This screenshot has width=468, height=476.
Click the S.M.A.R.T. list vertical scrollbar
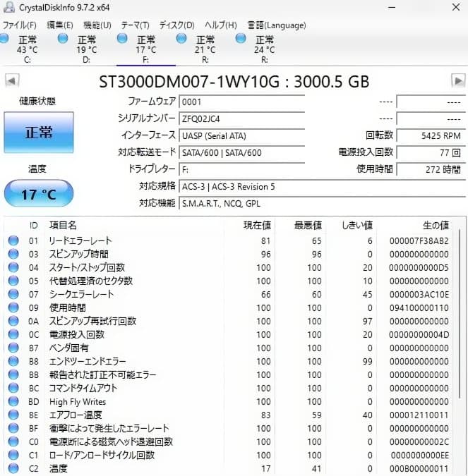point(460,314)
